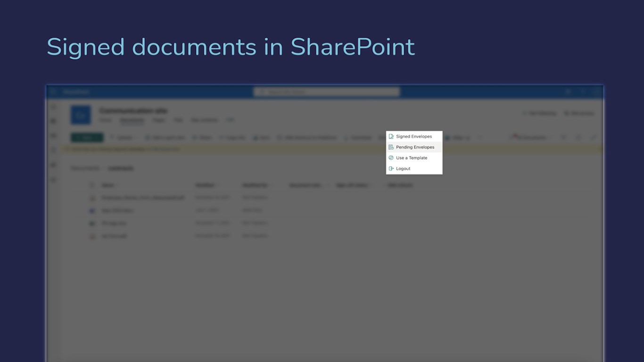Select Use a Template option
The height and width of the screenshot is (362, 644).
pyautogui.click(x=414, y=158)
